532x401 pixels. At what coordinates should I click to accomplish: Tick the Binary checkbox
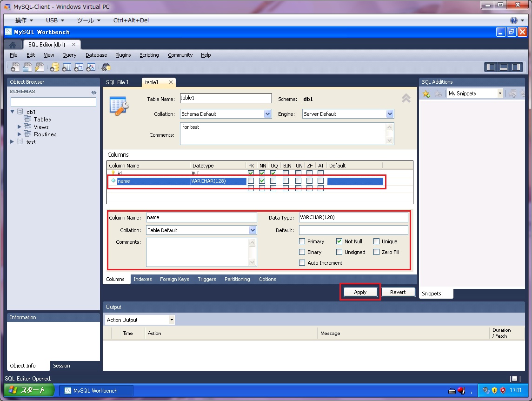coord(302,252)
